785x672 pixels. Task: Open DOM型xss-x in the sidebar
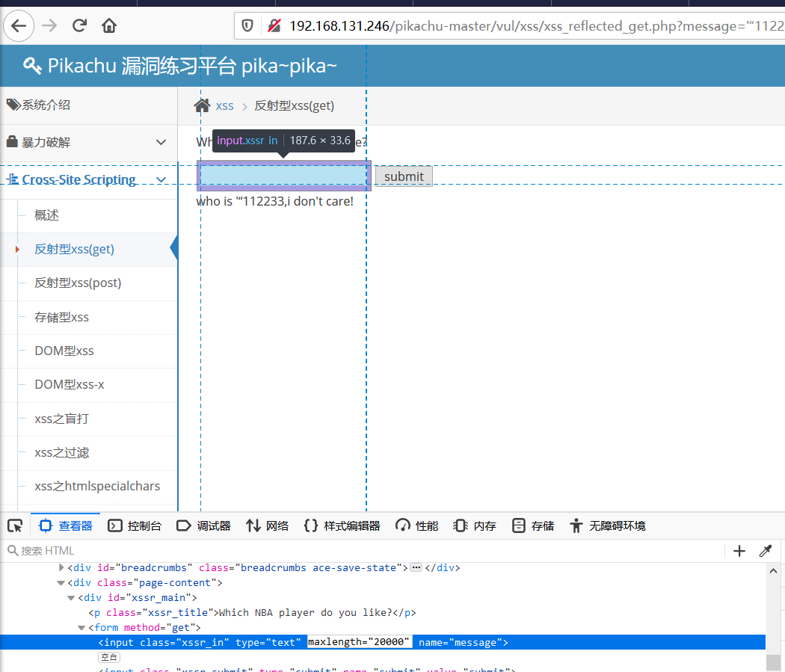point(69,385)
